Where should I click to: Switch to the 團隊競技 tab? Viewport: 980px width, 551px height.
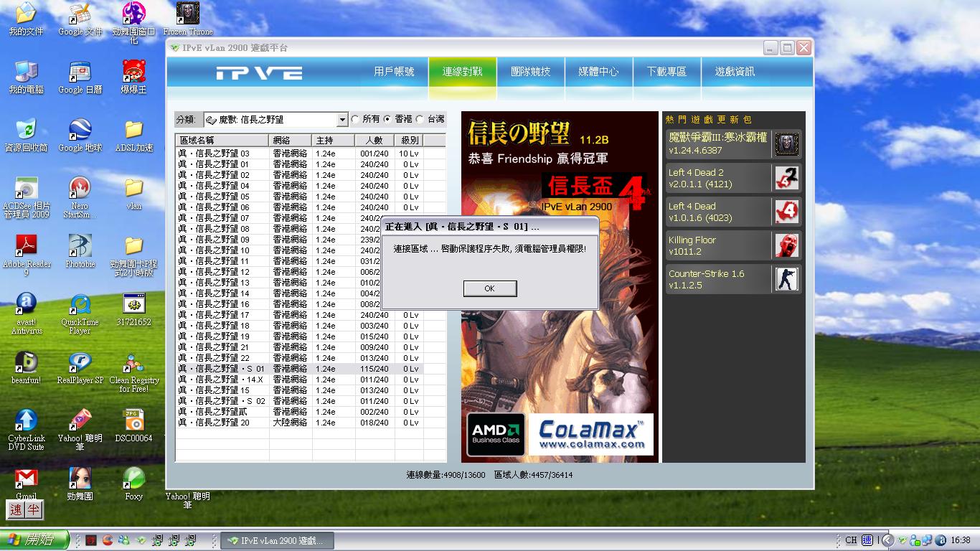pos(530,72)
